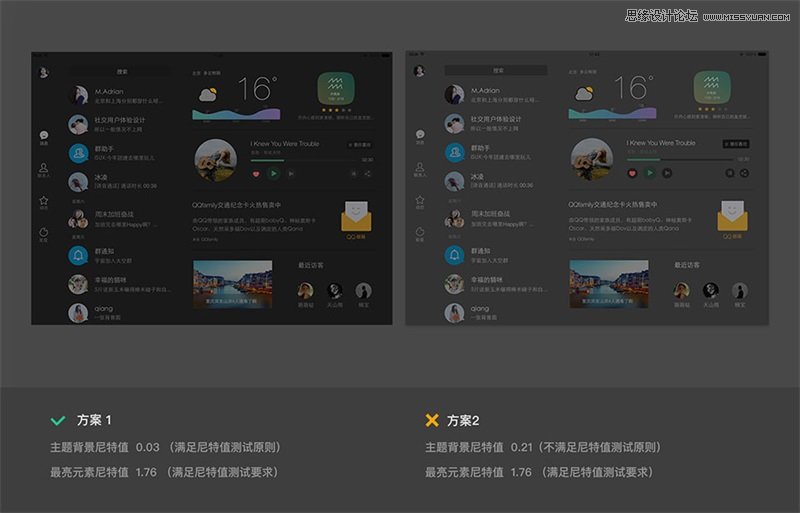800x513 pixels.
Task: Share the song in 方案2 mockup player
Action: (744, 173)
